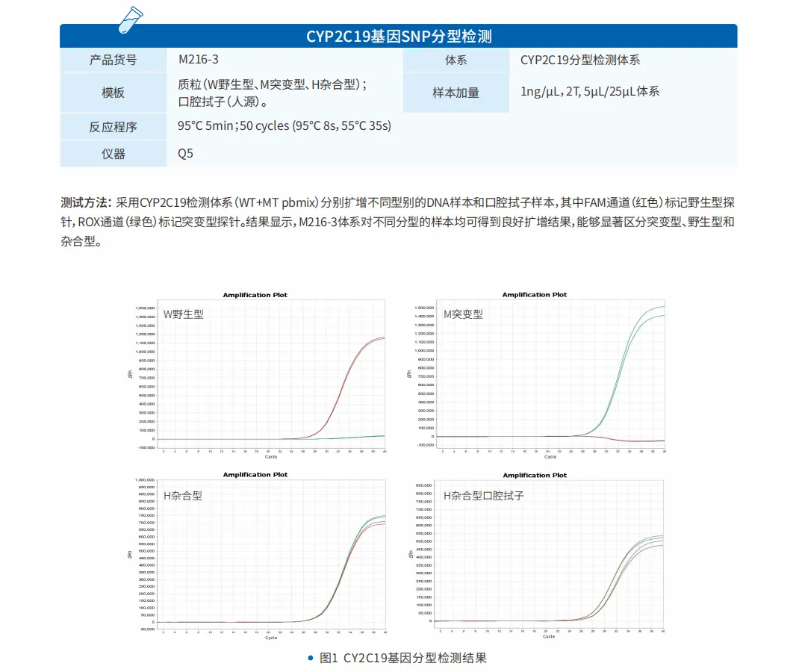This screenshot has height=672, width=799.
Task: Click the CYP2C19分型检测体系 value text
Action: pos(580,60)
